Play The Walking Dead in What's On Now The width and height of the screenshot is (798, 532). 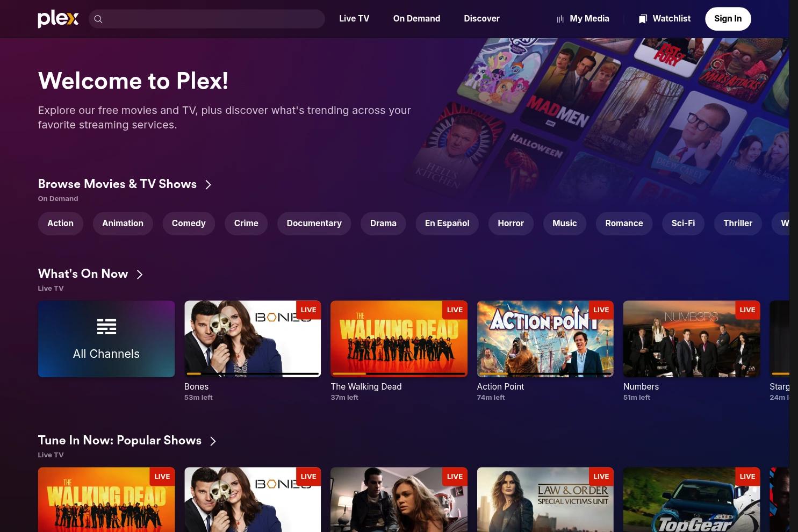point(399,339)
